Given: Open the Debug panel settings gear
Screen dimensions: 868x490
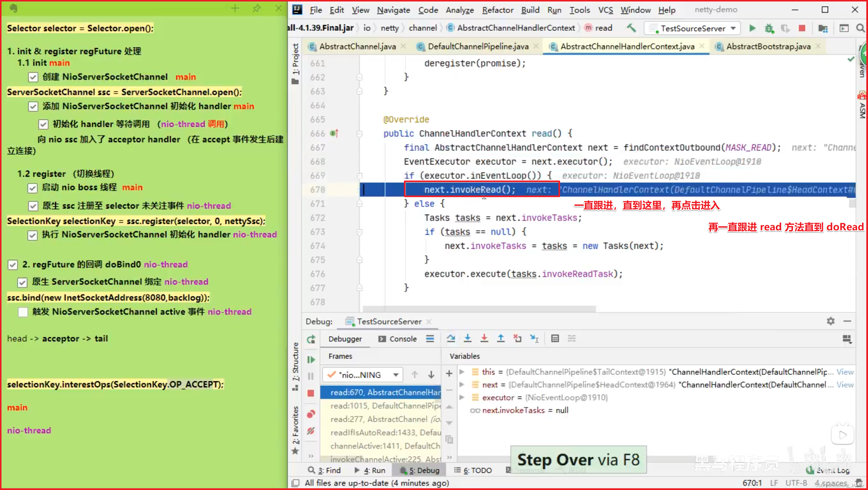Looking at the screenshot, I should pos(831,321).
